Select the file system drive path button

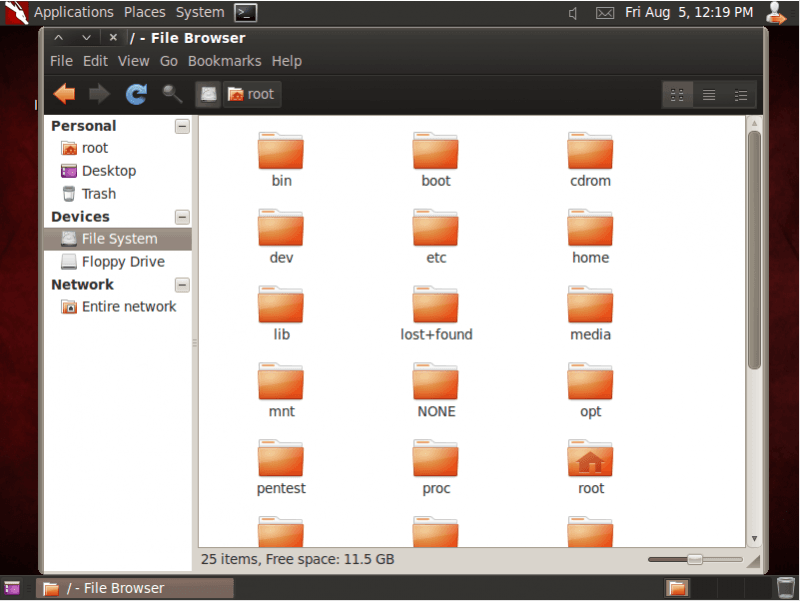pos(208,94)
